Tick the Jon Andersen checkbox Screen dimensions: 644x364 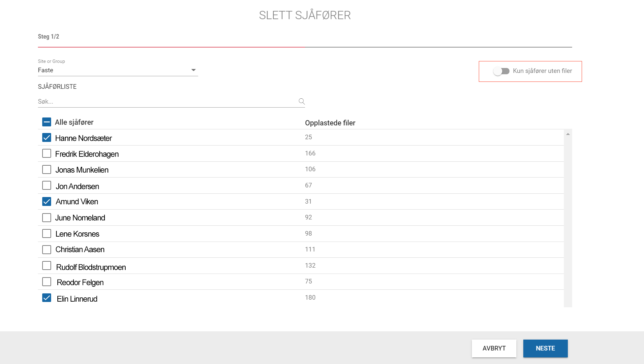(46, 185)
